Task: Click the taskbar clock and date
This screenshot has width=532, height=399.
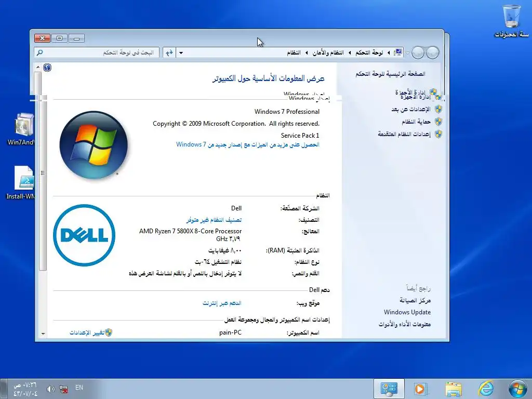Action: coord(25,389)
